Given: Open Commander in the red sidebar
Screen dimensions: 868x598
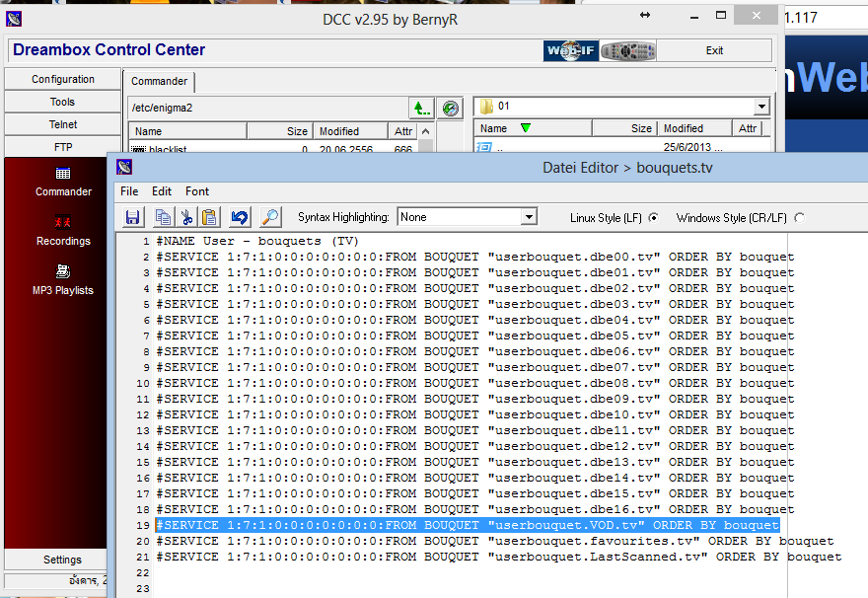Looking at the screenshot, I should coord(63,183).
